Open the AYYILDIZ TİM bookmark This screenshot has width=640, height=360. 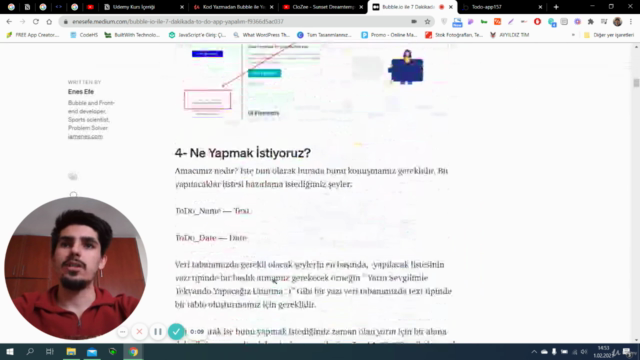click(x=509, y=35)
